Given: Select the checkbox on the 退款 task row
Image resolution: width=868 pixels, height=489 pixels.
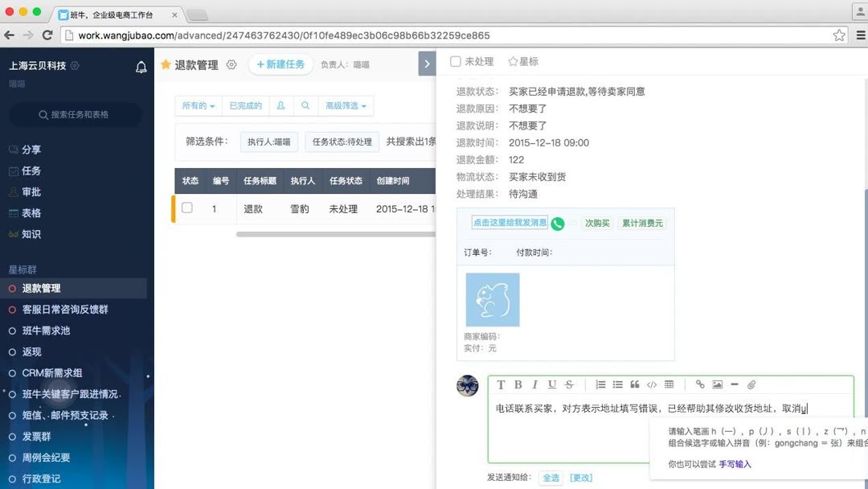Looking at the screenshot, I should click(187, 208).
